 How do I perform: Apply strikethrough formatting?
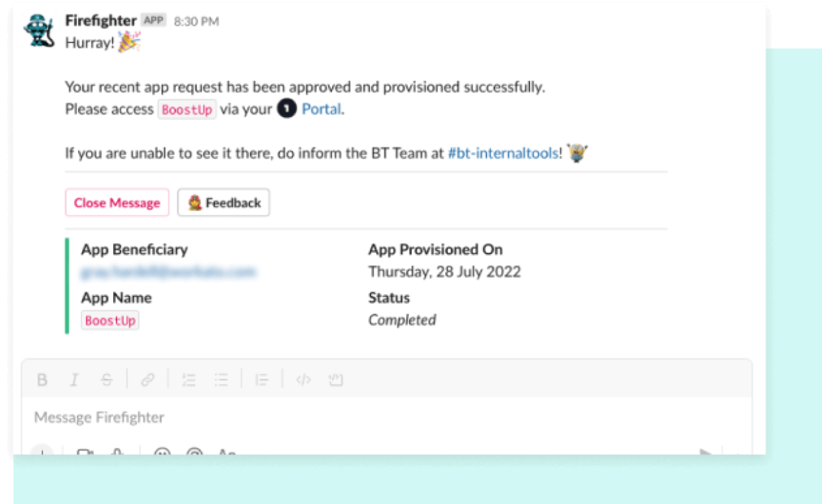pos(107,379)
